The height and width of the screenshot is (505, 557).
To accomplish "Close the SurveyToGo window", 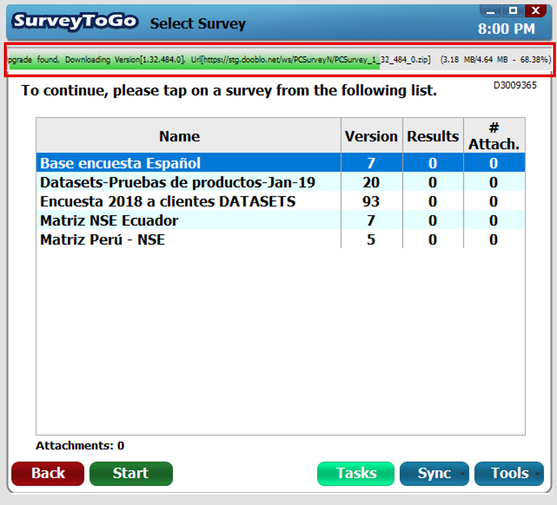I will (535, 11).
